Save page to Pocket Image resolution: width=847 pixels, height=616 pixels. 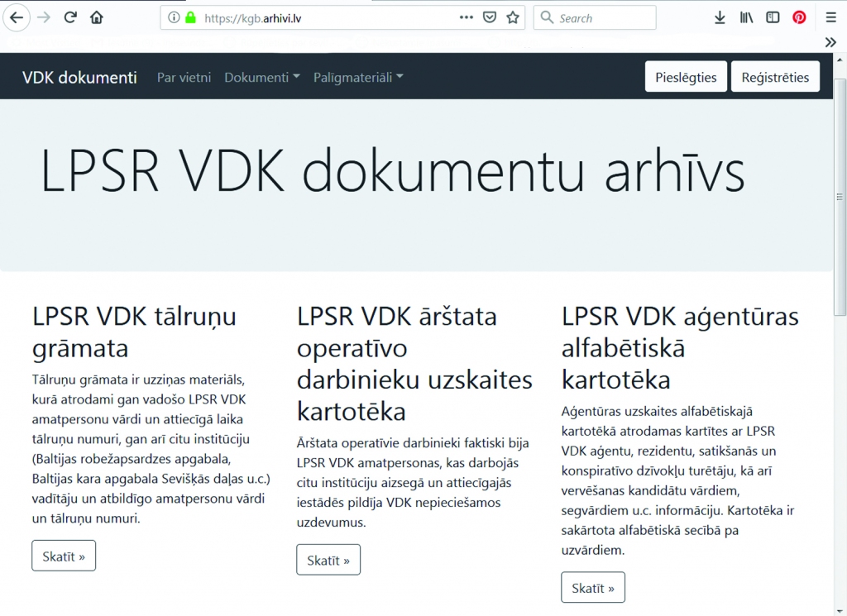[490, 18]
